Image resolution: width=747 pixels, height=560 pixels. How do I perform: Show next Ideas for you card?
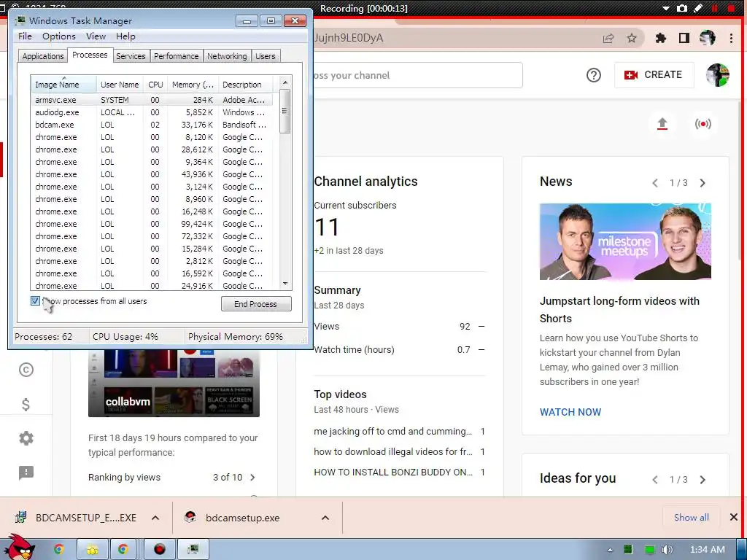tap(703, 480)
